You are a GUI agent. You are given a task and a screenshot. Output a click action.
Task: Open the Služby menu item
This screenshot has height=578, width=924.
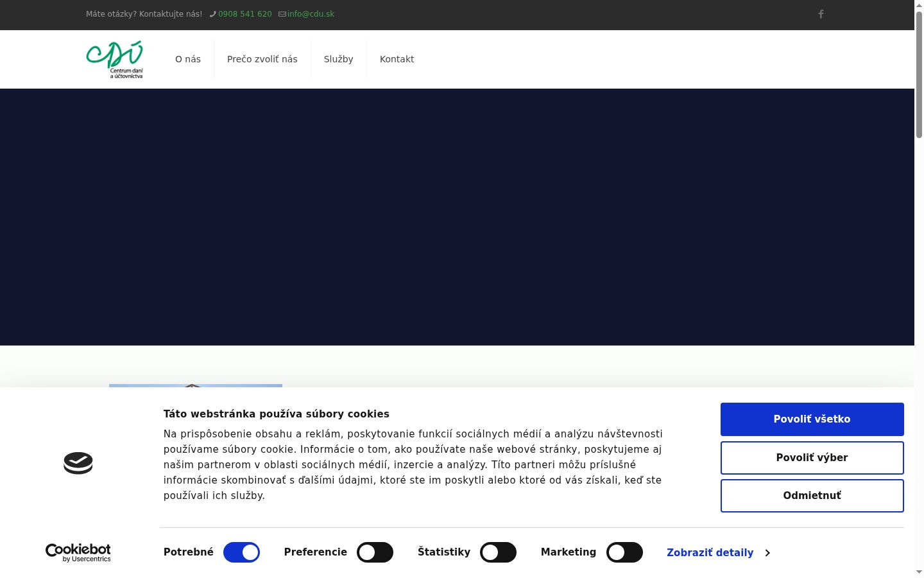[x=339, y=59]
